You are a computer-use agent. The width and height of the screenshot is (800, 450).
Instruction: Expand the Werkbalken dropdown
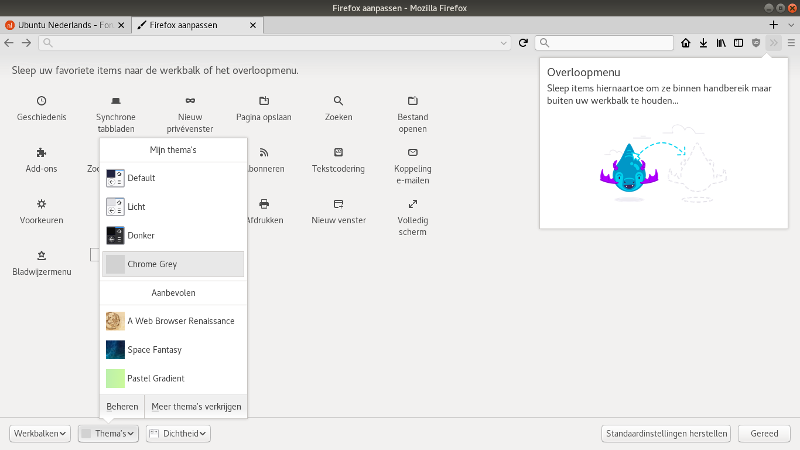[x=40, y=434]
